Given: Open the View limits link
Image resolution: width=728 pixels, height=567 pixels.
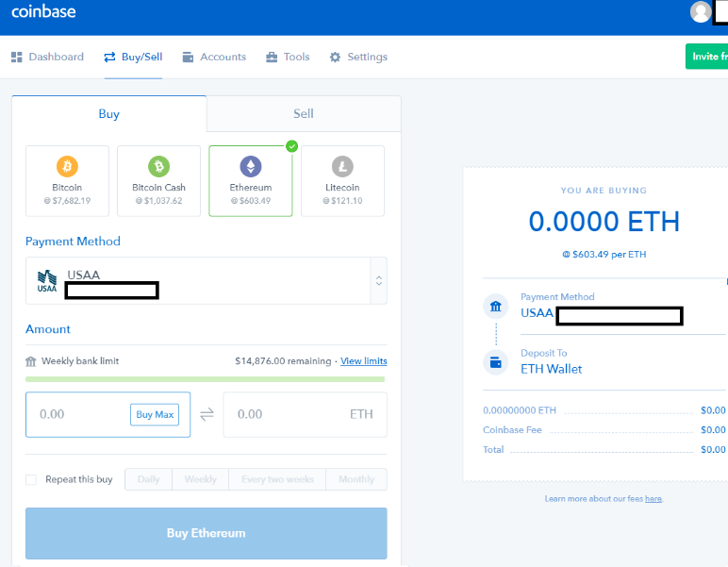Looking at the screenshot, I should [x=364, y=360].
